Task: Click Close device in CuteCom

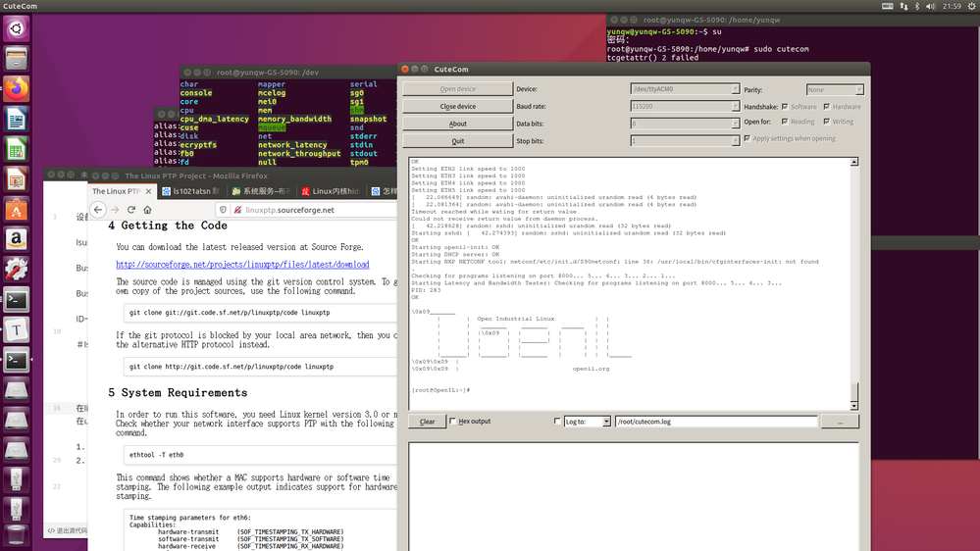Action: [457, 106]
